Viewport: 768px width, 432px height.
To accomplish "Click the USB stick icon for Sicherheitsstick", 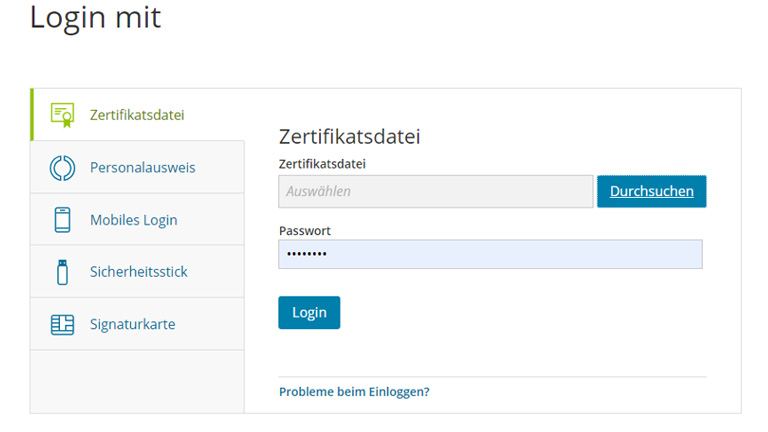I will click(62, 272).
